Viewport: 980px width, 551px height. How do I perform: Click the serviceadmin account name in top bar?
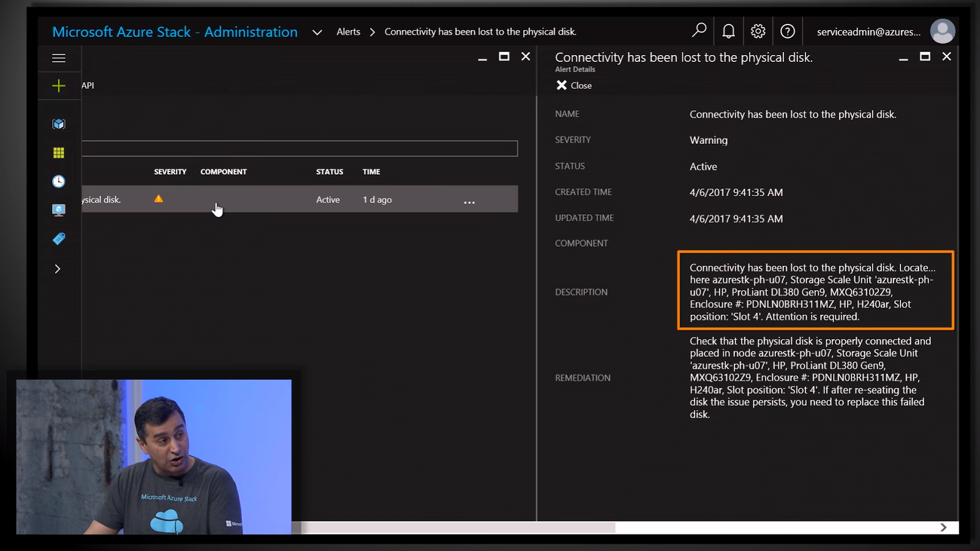pos(867,32)
